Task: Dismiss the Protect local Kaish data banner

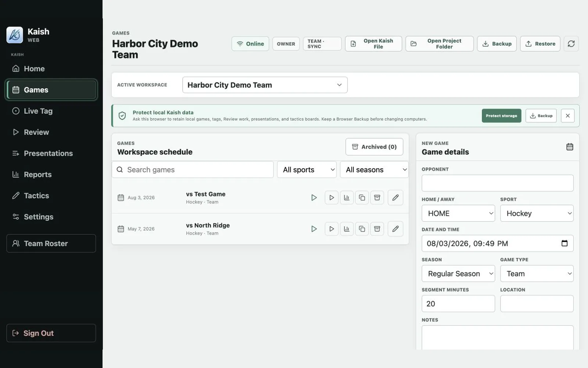Action: pos(568,116)
